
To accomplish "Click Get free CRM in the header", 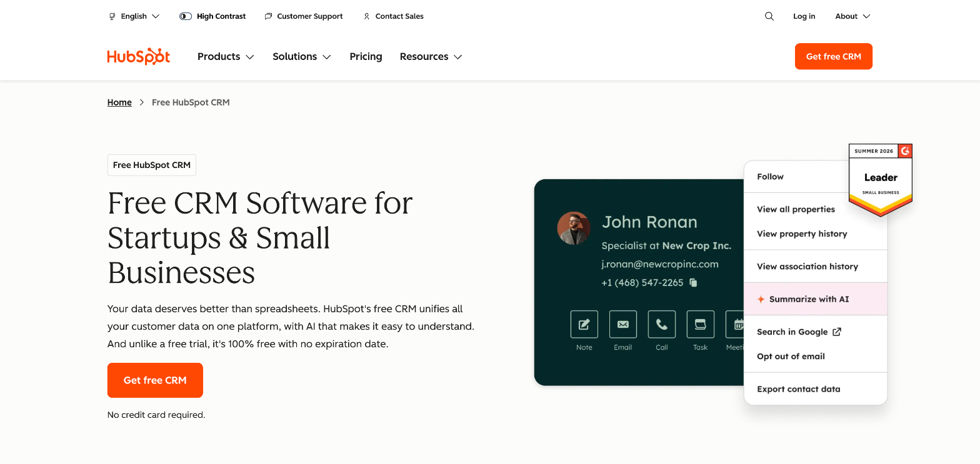I will [x=834, y=56].
